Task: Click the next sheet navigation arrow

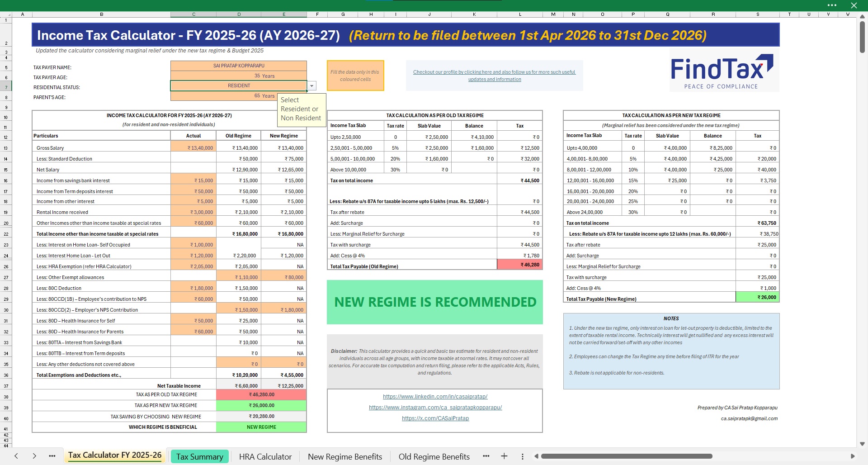Action: (34, 456)
